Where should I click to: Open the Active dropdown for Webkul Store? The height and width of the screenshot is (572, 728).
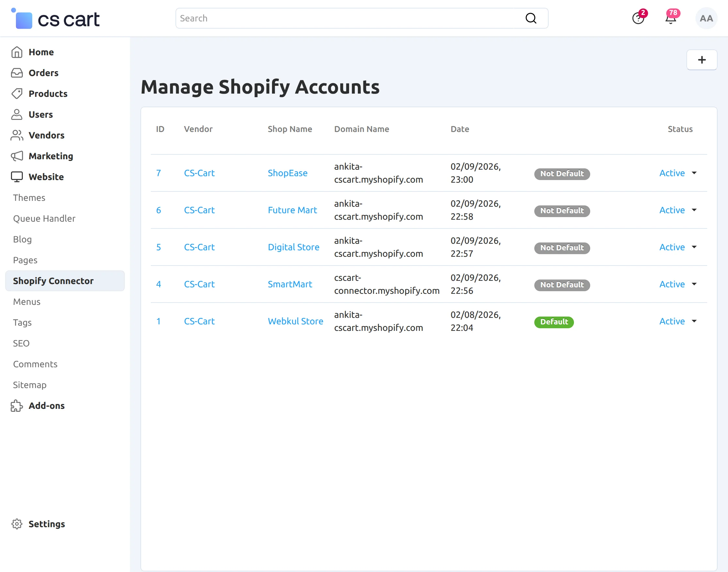point(695,321)
